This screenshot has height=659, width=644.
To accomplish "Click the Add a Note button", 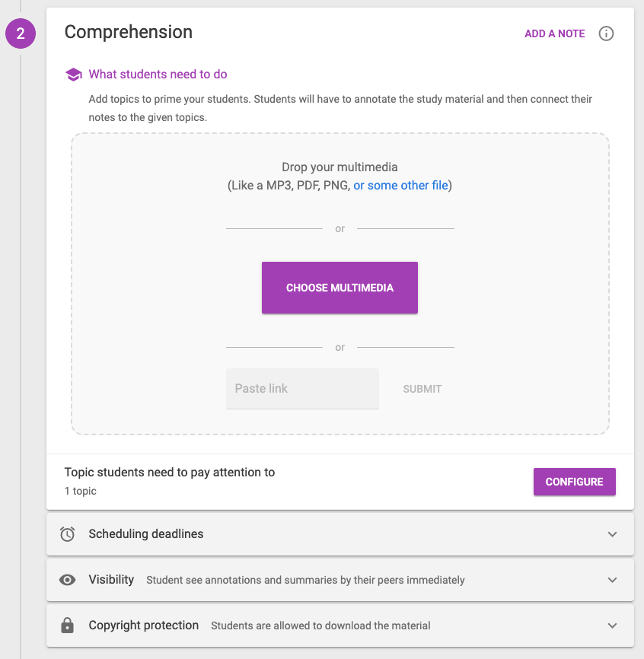I will click(x=554, y=33).
